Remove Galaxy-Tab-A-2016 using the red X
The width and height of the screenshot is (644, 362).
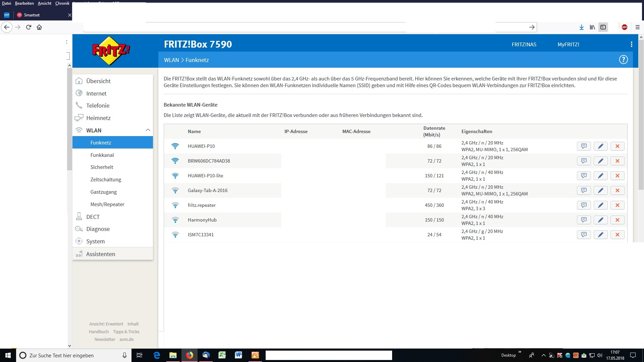click(x=617, y=190)
